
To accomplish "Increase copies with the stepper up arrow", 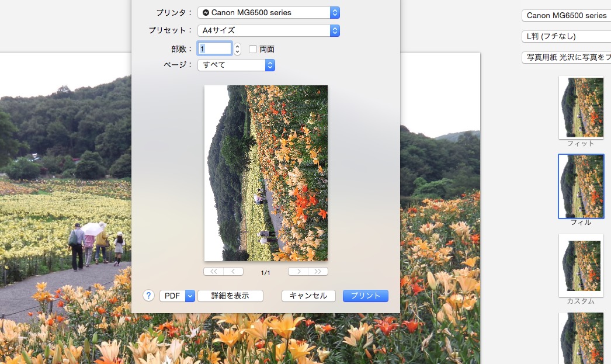I will point(237,46).
